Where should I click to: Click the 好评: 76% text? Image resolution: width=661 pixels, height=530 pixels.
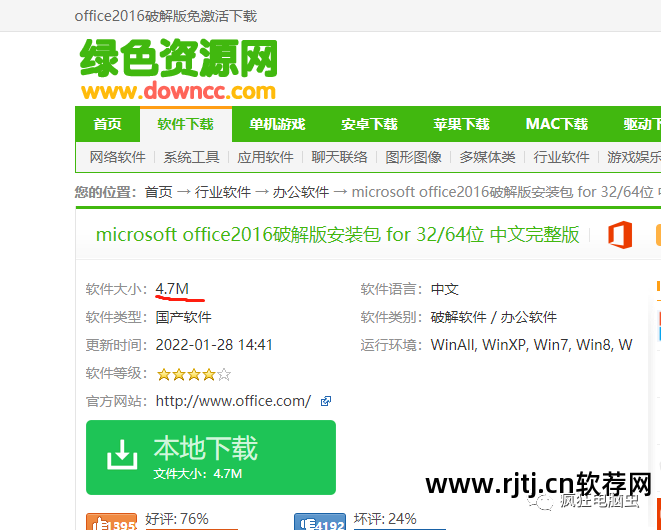point(177,519)
